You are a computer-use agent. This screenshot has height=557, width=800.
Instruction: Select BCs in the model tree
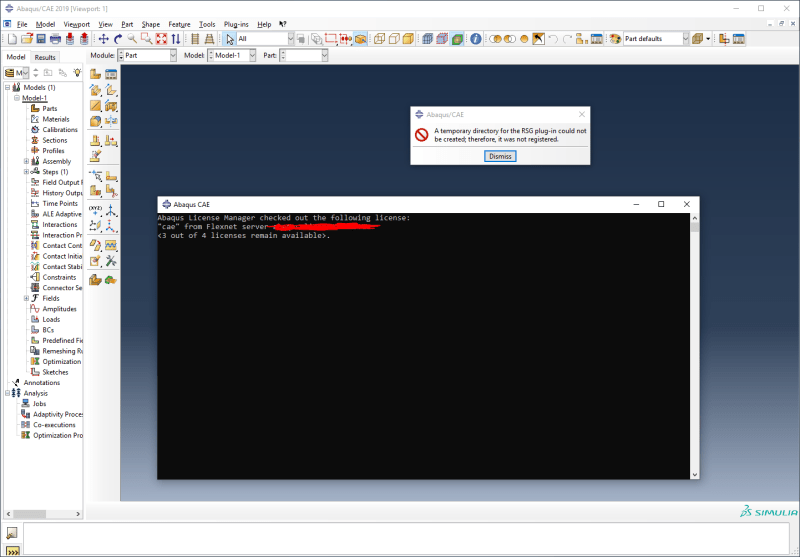[x=48, y=330]
